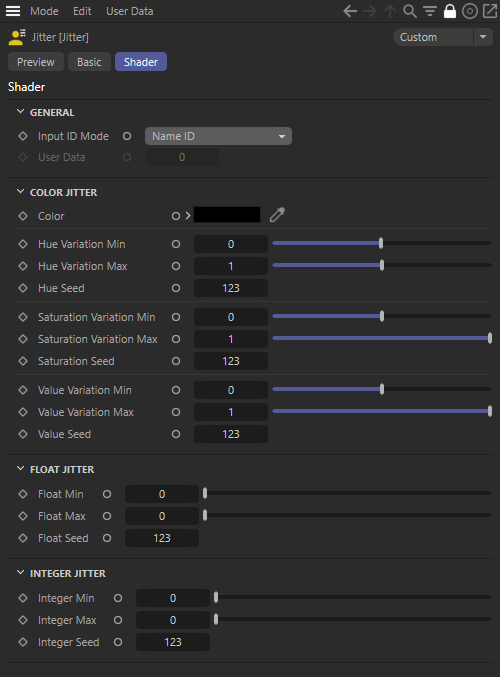Toggle the circle port beside Float Min
The image size is (500, 677).
click(107, 494)
